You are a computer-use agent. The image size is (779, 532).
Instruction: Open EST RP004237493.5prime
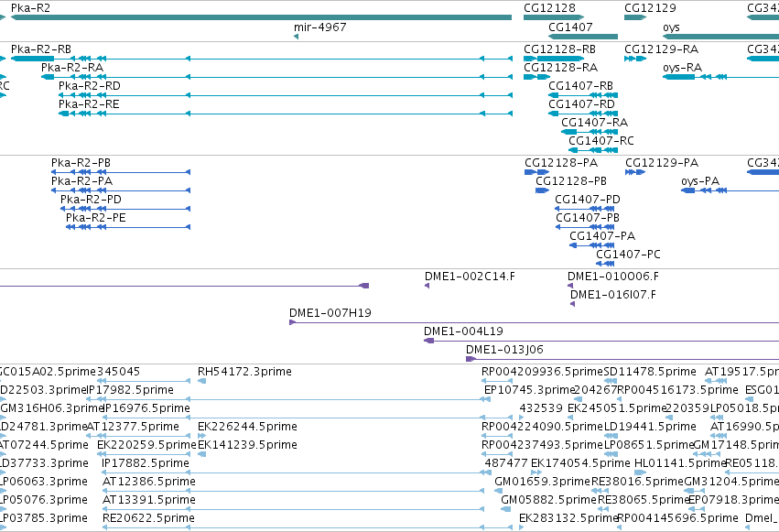click(x=542, y=446)
